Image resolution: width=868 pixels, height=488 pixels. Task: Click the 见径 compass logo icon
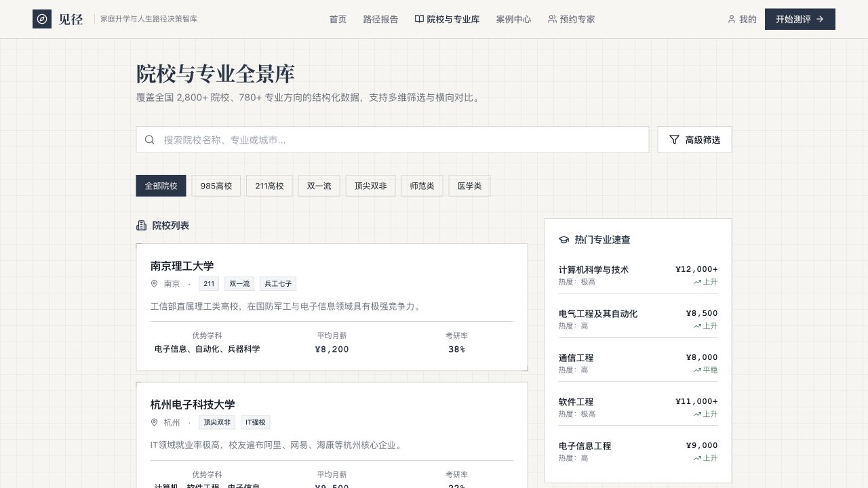(x=42, y=19)
